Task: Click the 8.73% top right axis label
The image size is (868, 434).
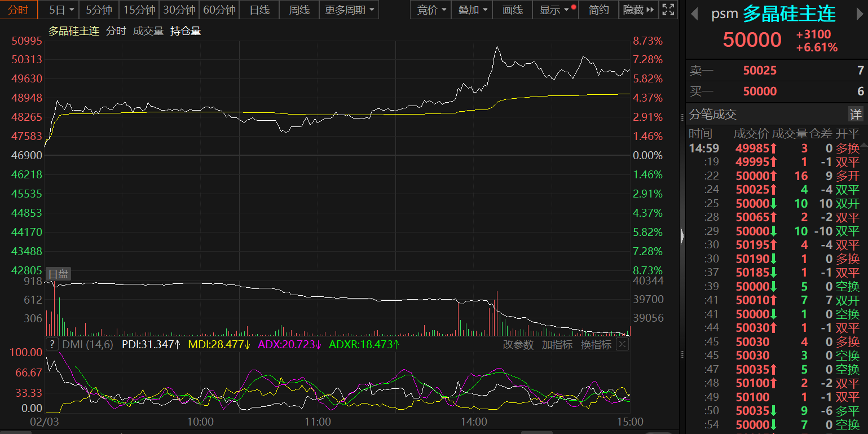Action: coord(648,41)
